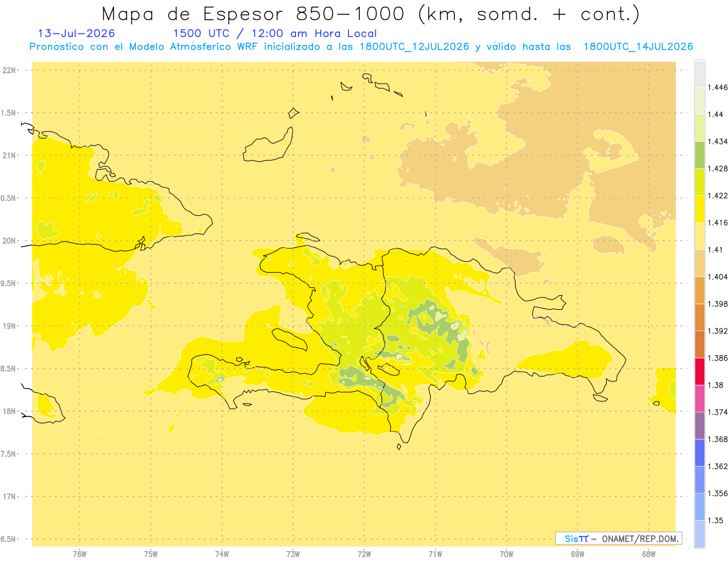
Task: Click the palest blue legend band below 1.35
Action: tap(699, 534)
